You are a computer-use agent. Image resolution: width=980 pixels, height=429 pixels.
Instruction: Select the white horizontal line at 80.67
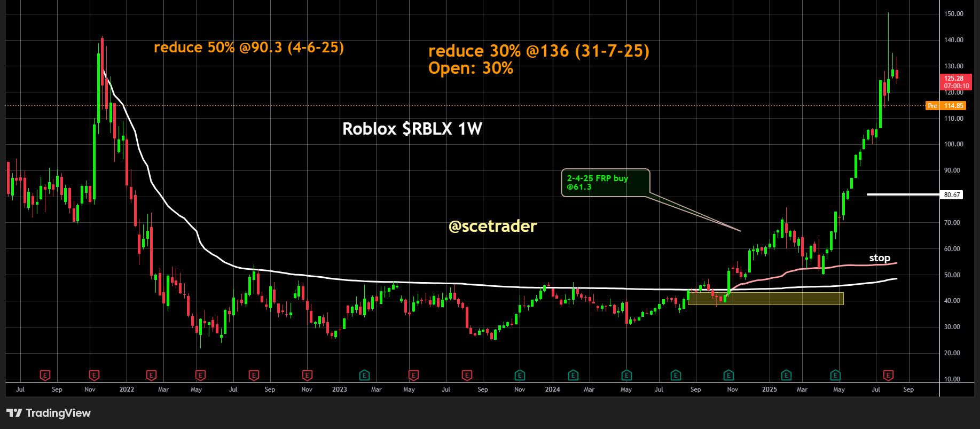coord(903,194)
